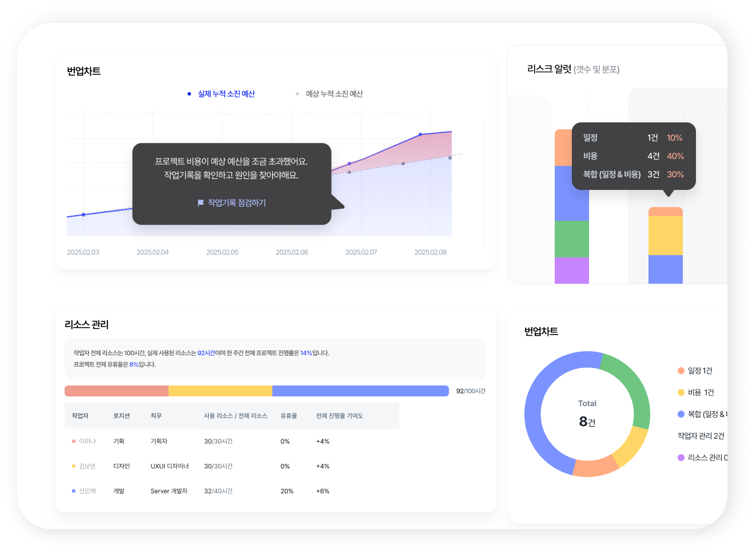This screenshot has height=552, width=756.
Task: Click the Total 8건 center of the donut
Action: (587, 414)
